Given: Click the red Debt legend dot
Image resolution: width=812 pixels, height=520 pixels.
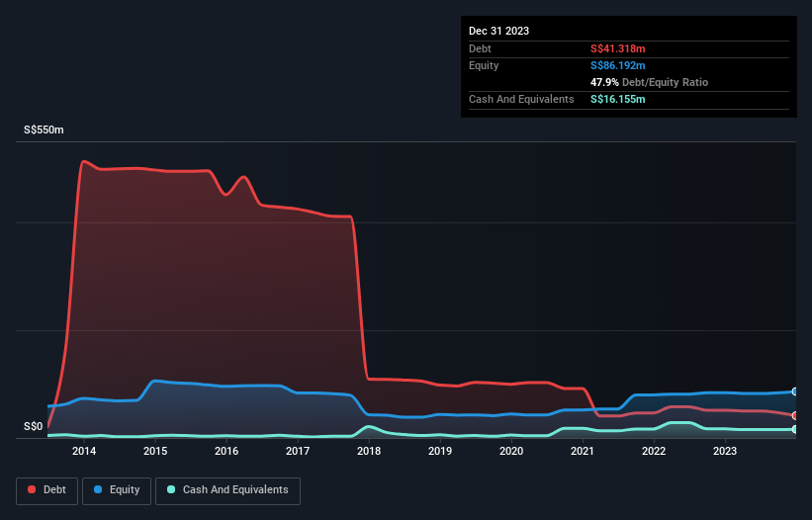Looking at the screenshot, I should [x=32, y=489].
